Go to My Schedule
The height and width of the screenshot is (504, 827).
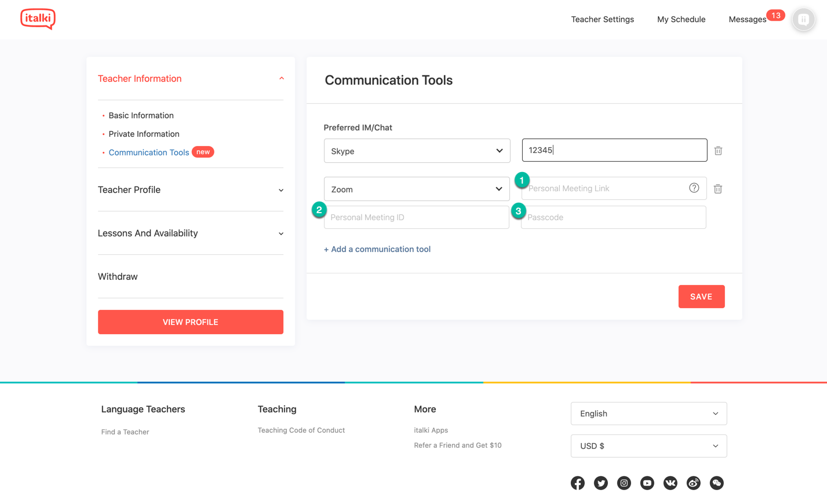pos(681,19)
